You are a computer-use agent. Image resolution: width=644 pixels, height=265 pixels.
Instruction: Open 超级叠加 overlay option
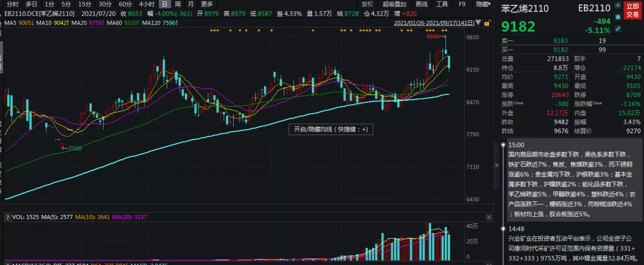pyautogui.click(x=395, y=4)
